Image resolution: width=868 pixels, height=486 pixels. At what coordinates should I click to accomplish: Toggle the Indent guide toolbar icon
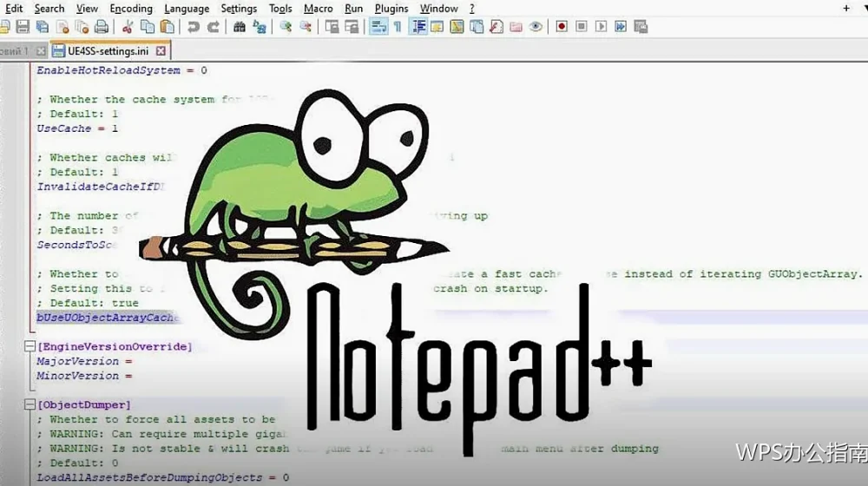tap(419, 27)
